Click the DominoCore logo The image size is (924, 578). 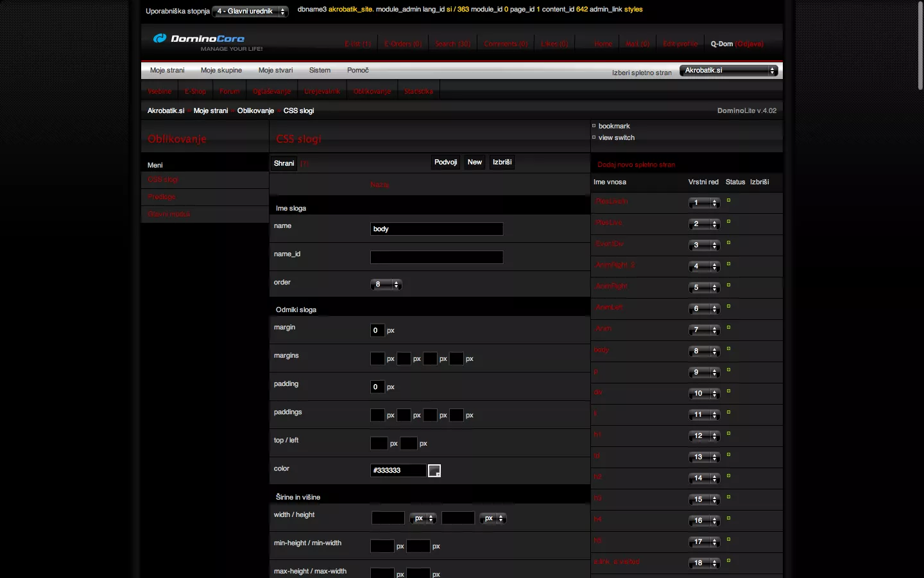200,39
